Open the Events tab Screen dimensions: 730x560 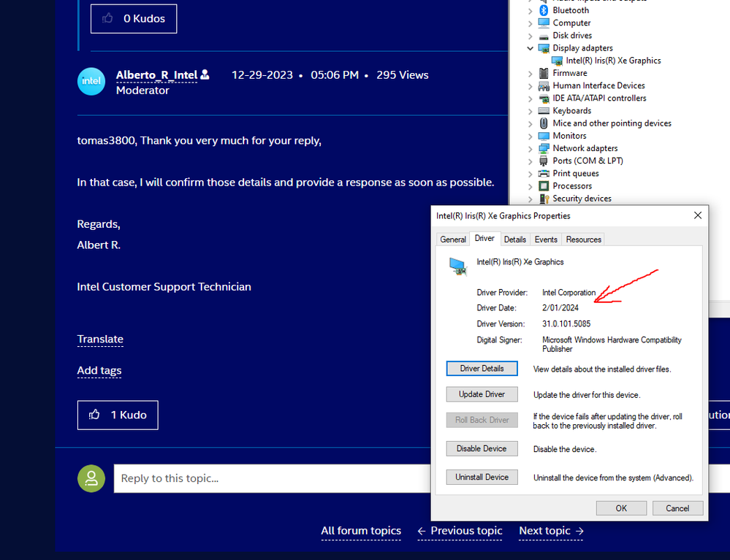546,239
